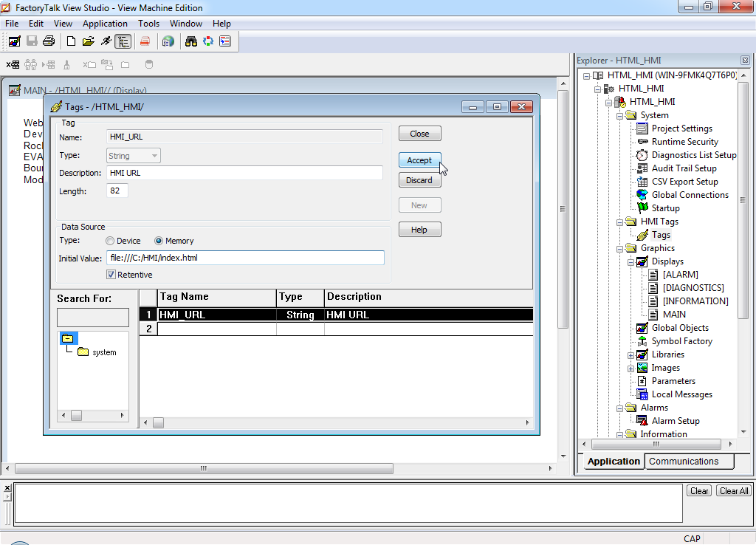Collapse the Alarms folder in Explorer
Screen dimensions: 756x545
(619, 408)
